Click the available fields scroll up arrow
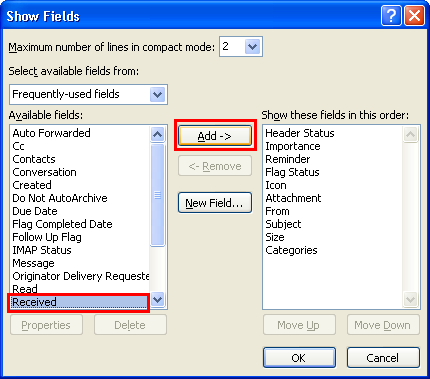Image resolution: width=430 pixels, height=379 pixels. click(157, 134)
